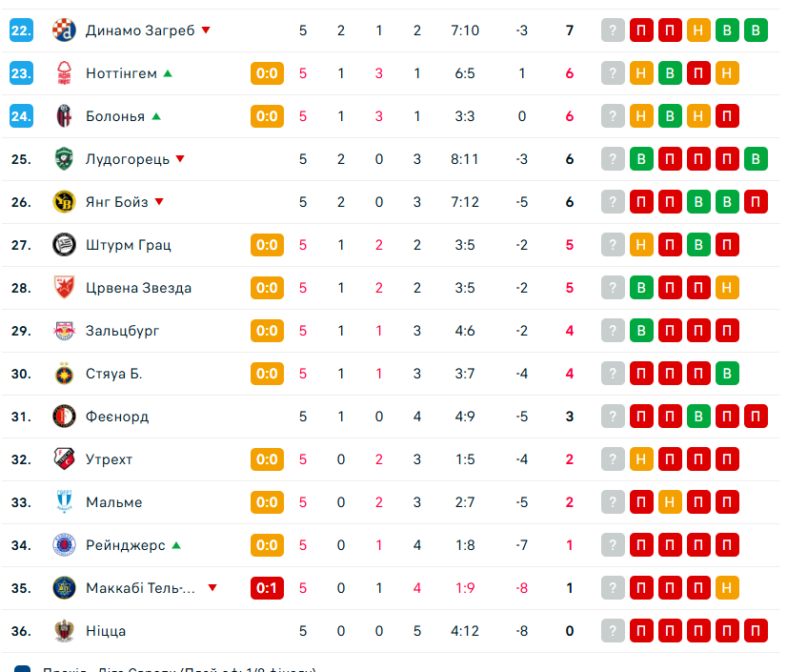
Task: Click the Болонья team logo
Action: coord(64,116)
